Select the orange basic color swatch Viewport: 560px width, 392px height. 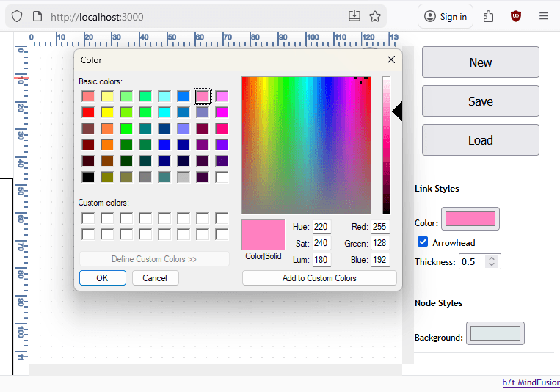click(107, 145)
